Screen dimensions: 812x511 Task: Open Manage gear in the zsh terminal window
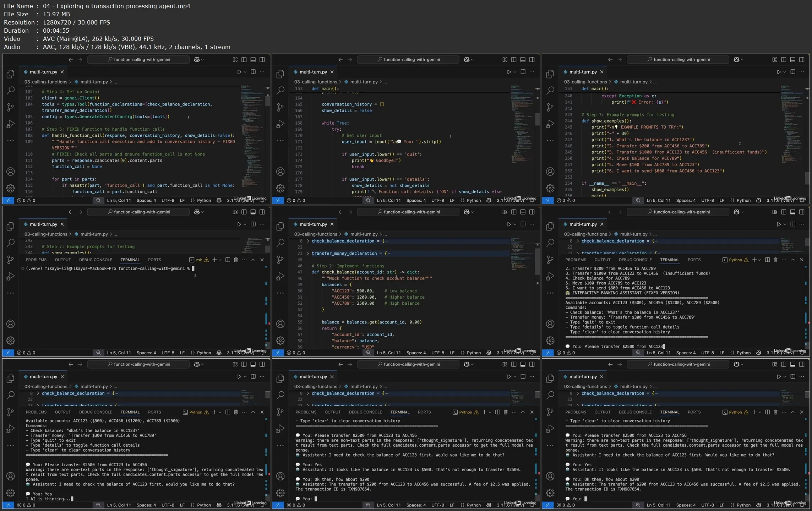[11, 341]
